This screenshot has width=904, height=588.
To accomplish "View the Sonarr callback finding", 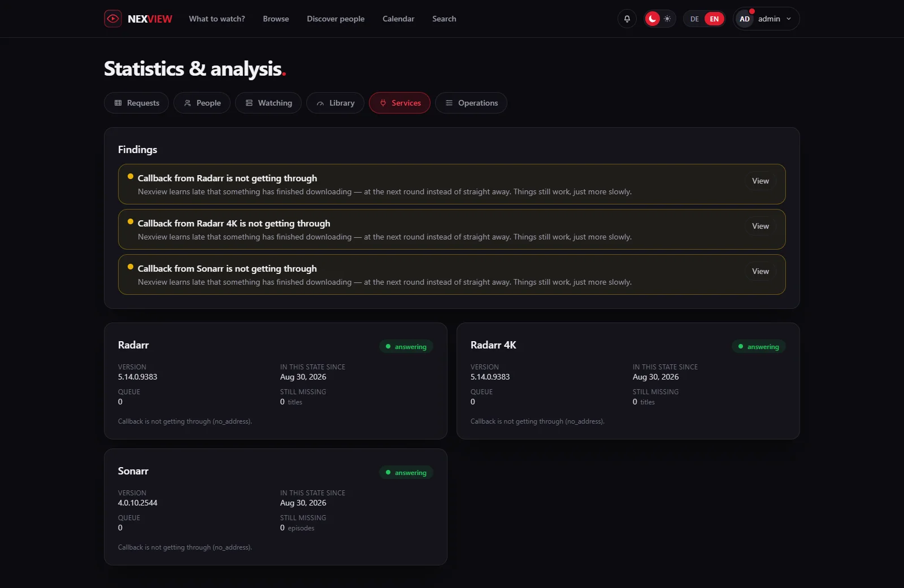I will [760, 271].
